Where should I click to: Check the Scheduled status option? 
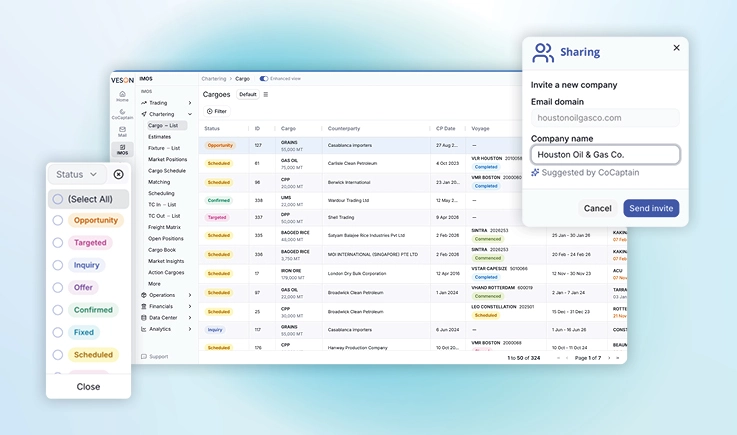point(58,355)
